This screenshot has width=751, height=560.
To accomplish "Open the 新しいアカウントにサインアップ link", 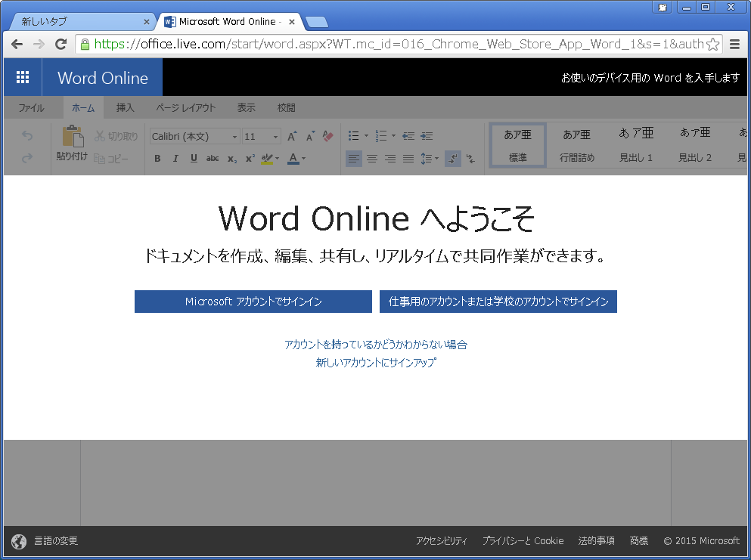I will [375, 363].
